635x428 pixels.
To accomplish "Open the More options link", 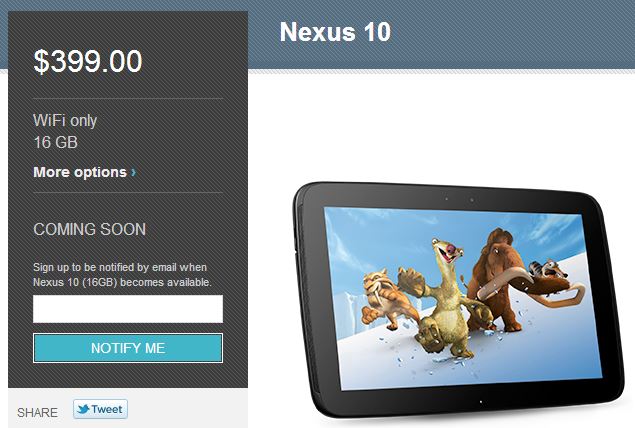I will (85, 172).
